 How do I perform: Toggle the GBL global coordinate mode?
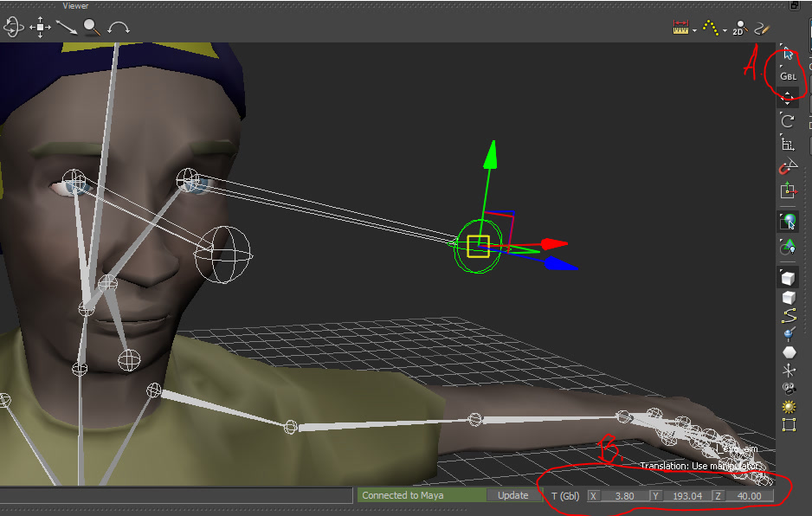click(788, 75)
